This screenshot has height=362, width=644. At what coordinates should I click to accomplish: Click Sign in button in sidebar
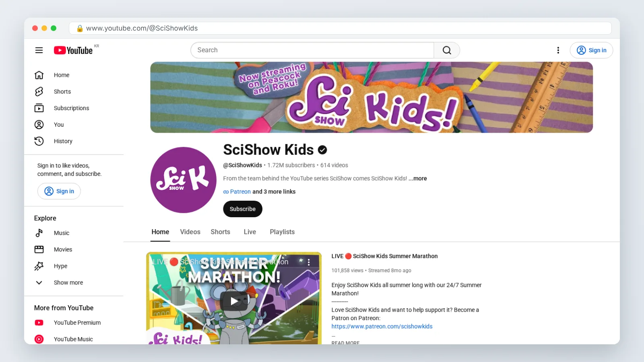(x=59, y=191)
